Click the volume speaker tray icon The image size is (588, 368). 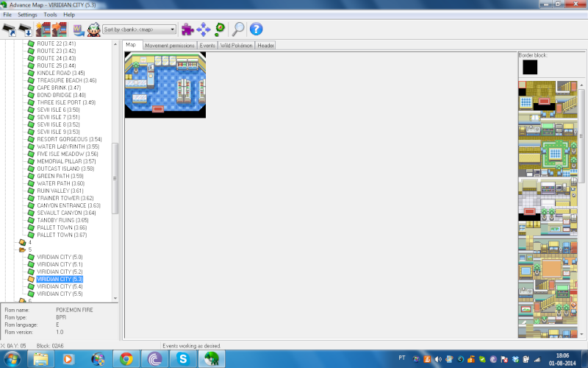[x=437, y=359]
